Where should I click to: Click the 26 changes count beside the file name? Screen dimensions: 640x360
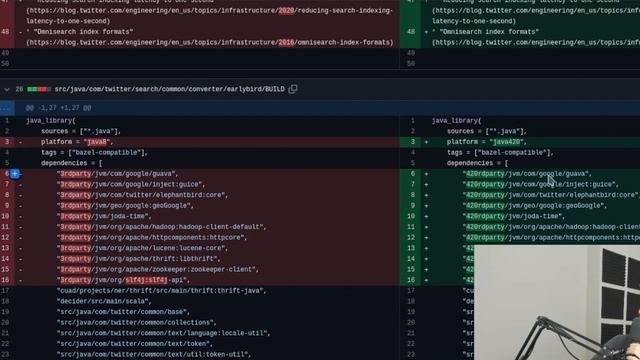19,89
